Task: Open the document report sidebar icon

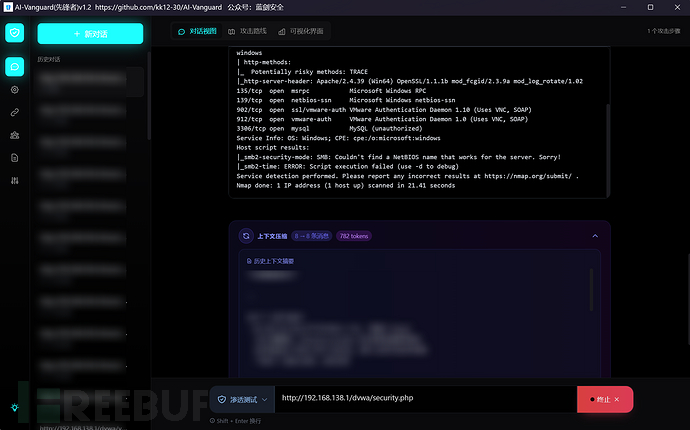Action: (14, 158)
